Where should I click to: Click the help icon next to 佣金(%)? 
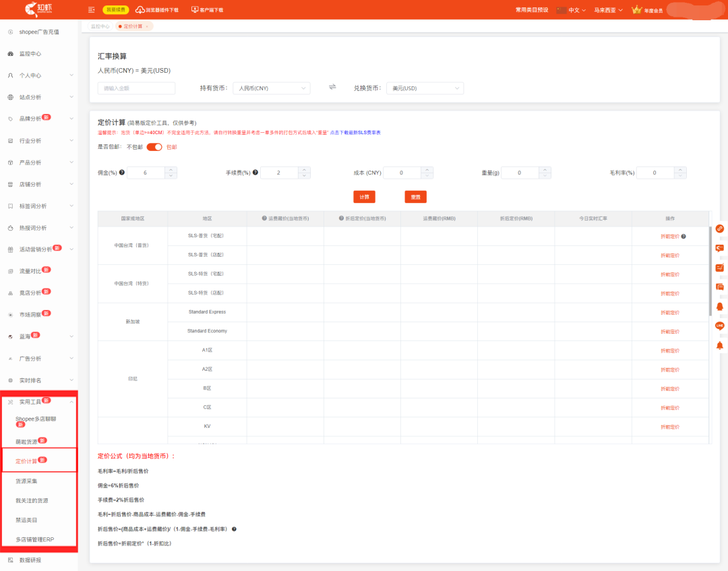click(x=121, y=172)
